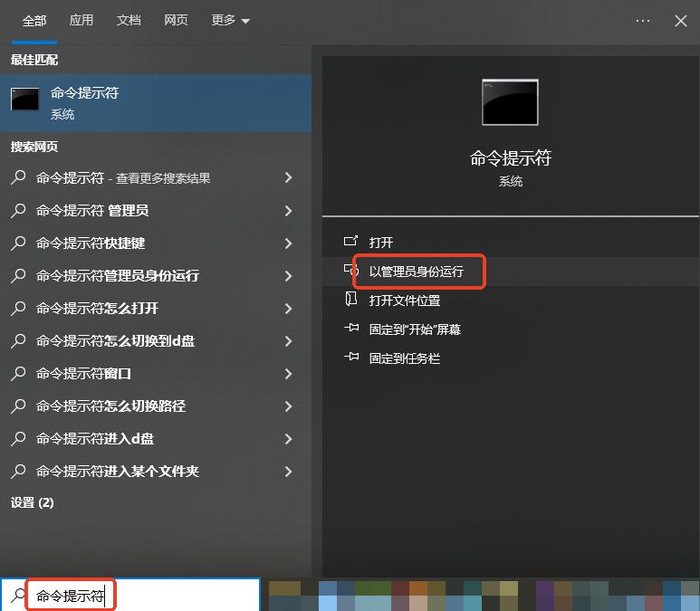
Task: Click the 打开文件位置 file location icon
Action: 351,300
